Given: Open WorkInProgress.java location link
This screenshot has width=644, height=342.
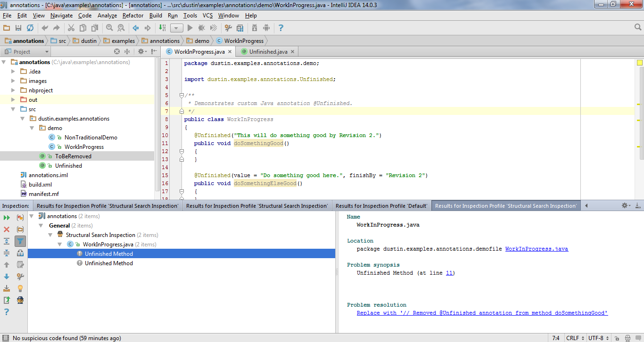Looking at the screenshot, I should pyautogui.click(x=537, y=249).
